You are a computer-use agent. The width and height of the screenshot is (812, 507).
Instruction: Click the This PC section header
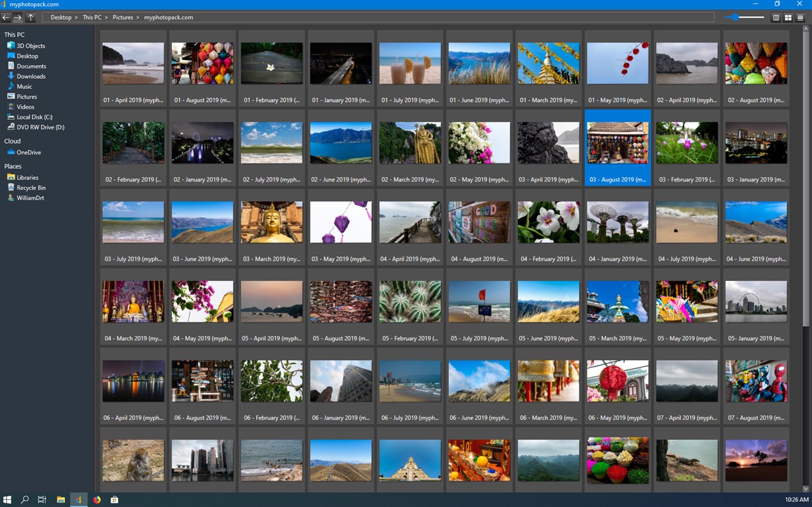click(x=14, y=35)
